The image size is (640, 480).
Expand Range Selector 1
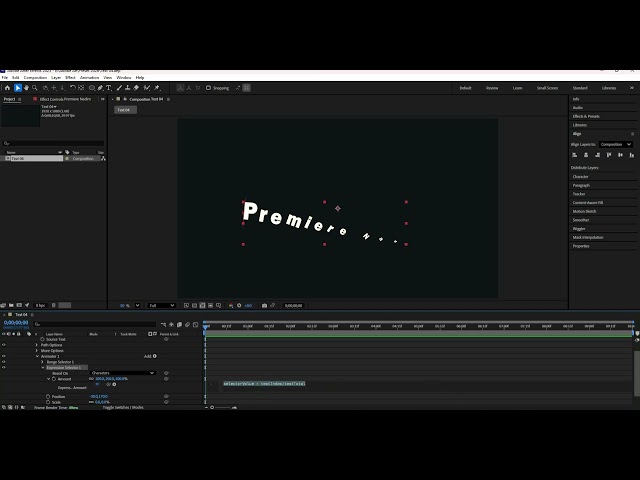click(x=42, y=362)
